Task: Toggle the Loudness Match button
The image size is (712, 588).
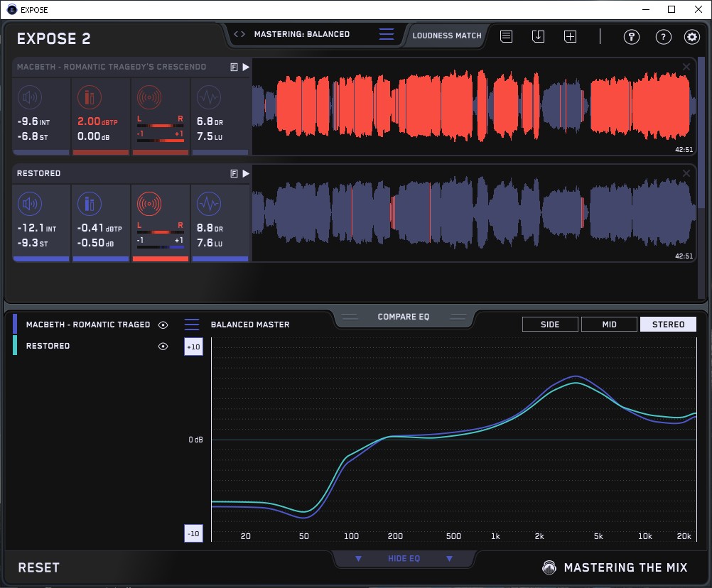Action: [x=447, y=35]
